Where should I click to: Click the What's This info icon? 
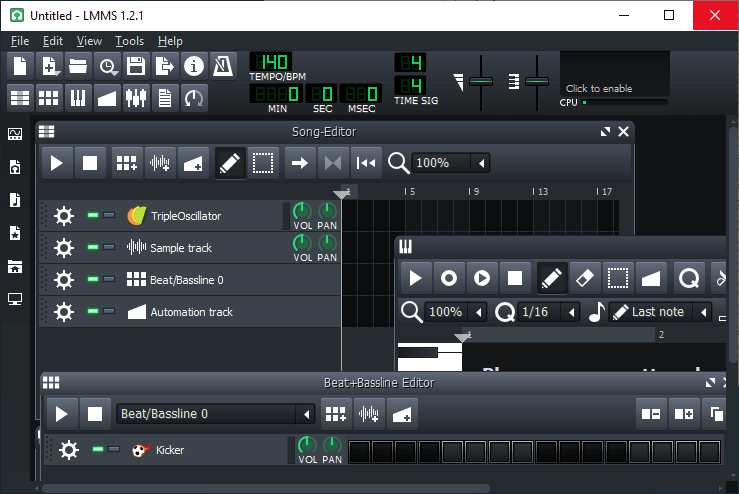click(194, 66)
